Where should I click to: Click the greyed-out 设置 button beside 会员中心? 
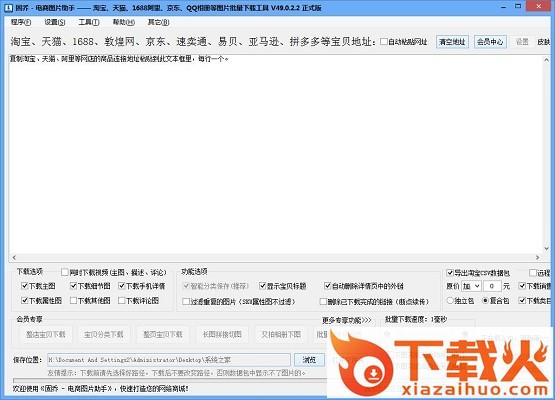coord(522,42)
